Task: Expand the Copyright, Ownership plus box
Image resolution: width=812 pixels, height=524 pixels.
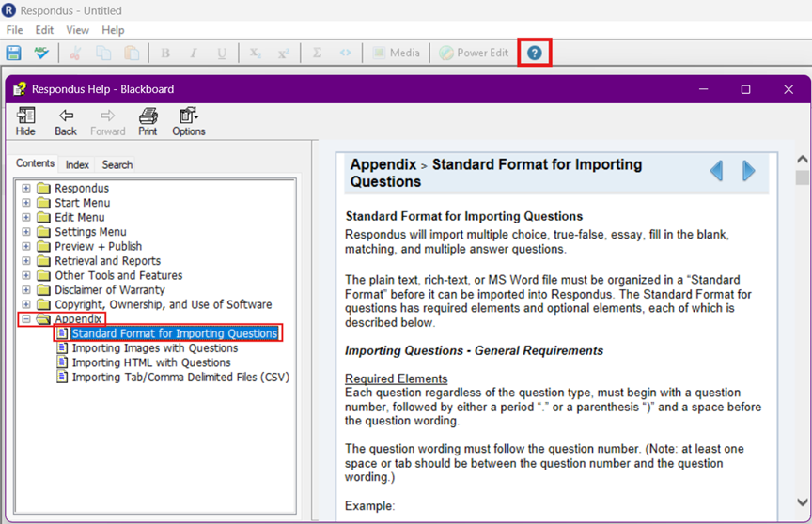Action: click(x=26, y=304)
